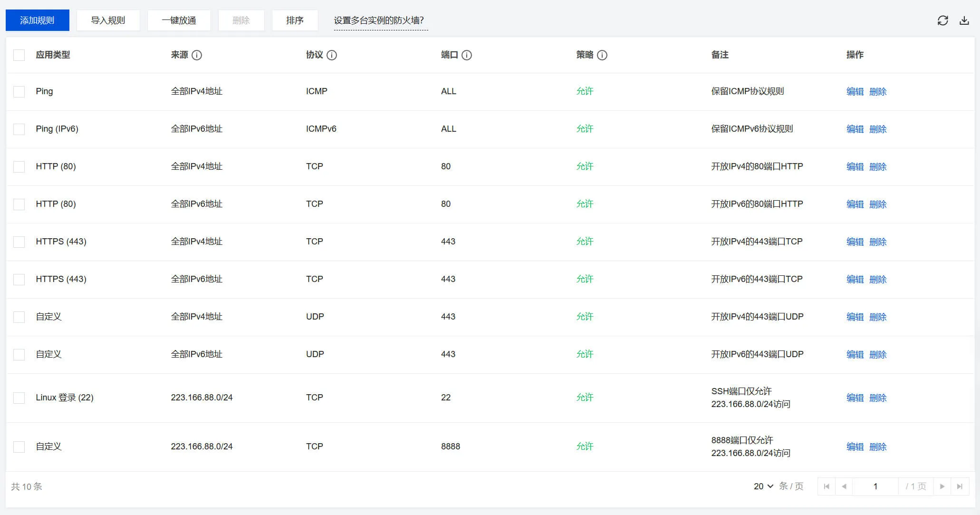Click next page arrow in pagination
980x515 pixels.
[942, 486]
